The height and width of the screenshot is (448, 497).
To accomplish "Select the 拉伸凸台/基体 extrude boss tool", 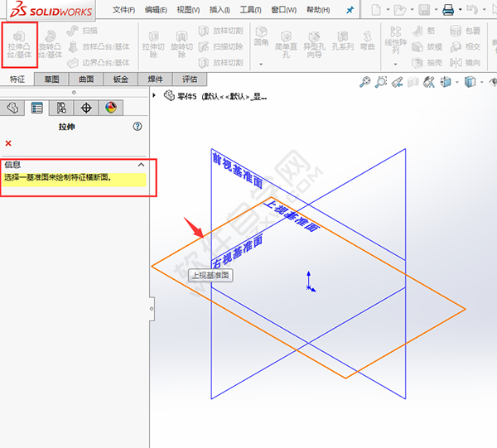I will [19, 45].
